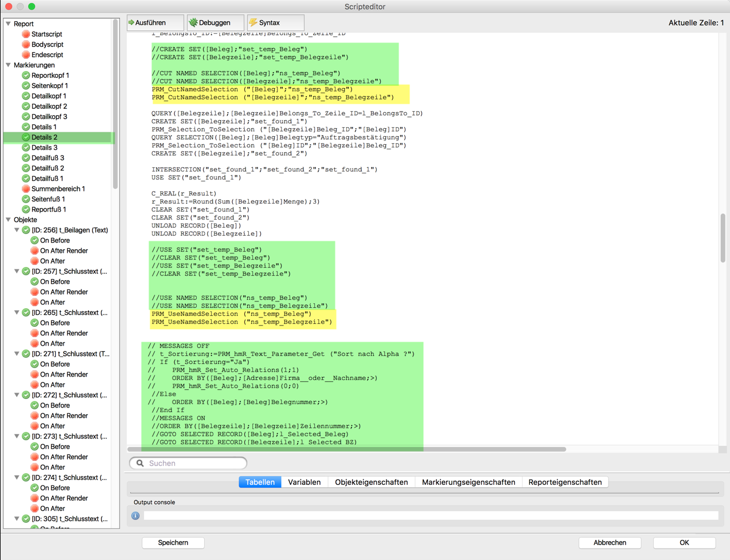Click into the Suchen search field

[195, 463]
